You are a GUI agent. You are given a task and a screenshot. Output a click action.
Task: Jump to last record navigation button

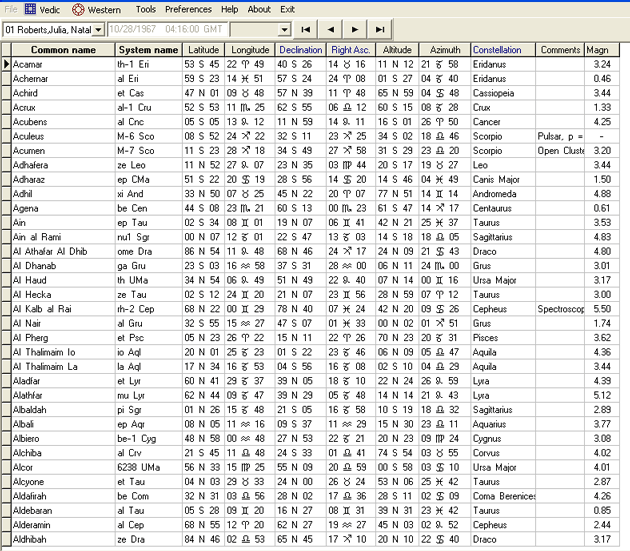pyautogui.click(x=380, y=30)
